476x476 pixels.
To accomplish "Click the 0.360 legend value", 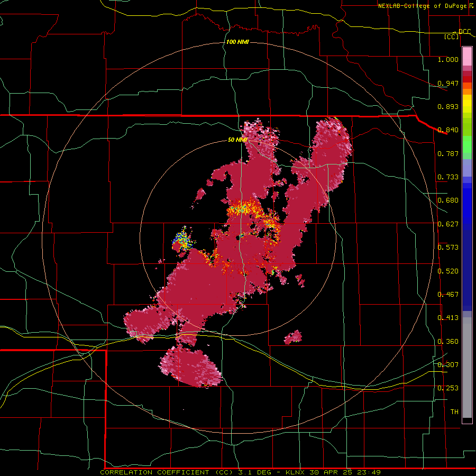I will point(448,342).
